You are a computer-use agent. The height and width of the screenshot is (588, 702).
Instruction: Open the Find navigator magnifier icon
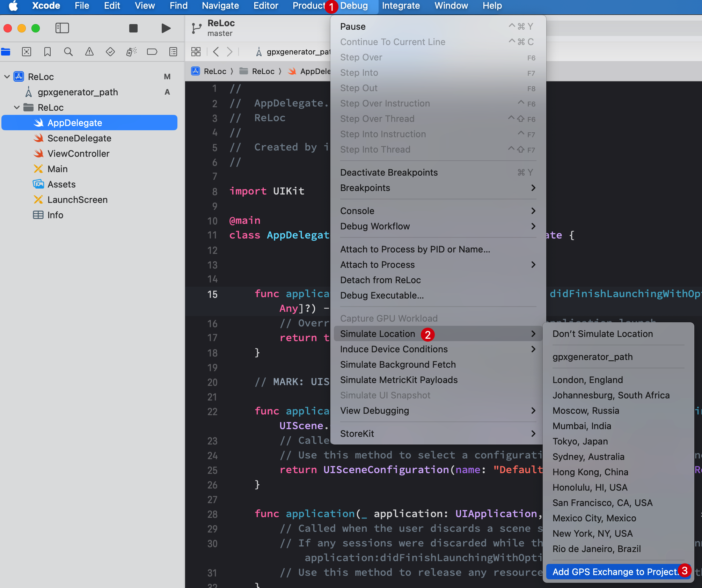coord(68,52)
